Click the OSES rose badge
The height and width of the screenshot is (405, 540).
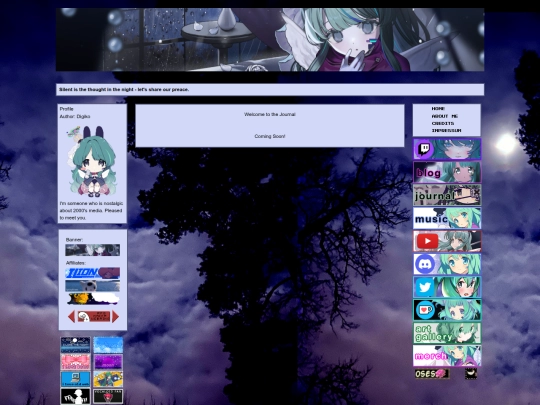[x=432, y=374]
